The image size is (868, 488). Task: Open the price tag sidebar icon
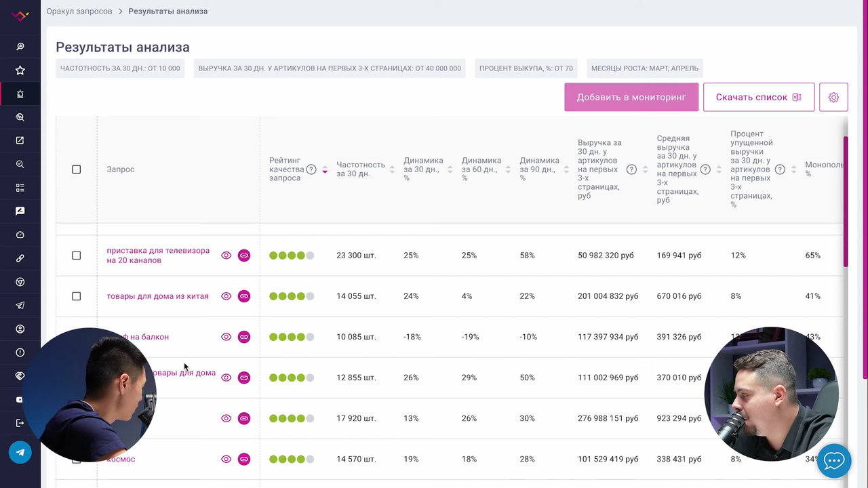pyautogui.click(x=20, y=376)
